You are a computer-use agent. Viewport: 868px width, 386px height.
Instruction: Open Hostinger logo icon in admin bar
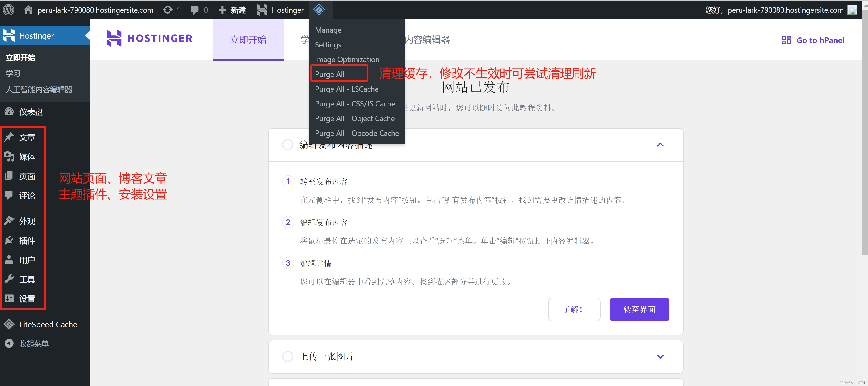coord(262,10)
